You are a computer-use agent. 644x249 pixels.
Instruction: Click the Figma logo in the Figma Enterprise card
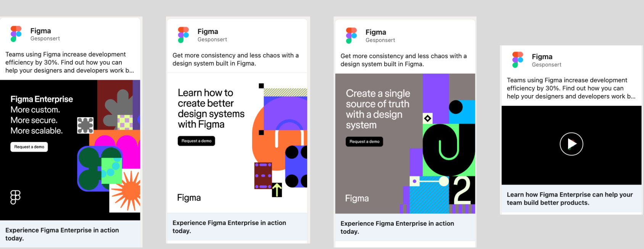[x=16, y=34]
